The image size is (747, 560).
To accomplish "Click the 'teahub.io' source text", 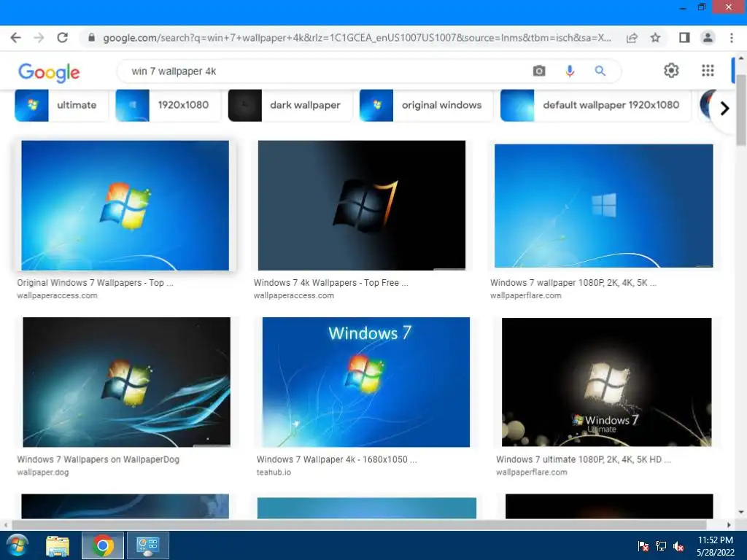I will click(x=274, y=472).
